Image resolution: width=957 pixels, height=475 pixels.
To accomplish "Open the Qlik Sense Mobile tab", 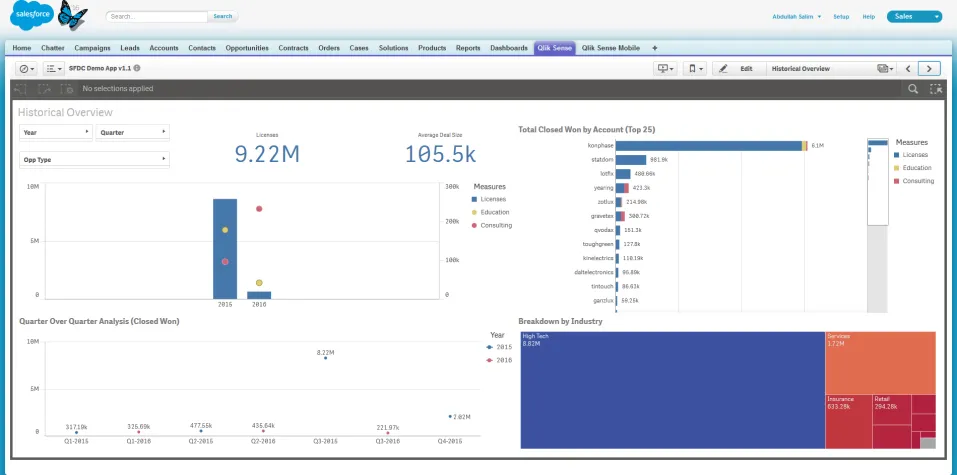I will [x=610, y=48].
